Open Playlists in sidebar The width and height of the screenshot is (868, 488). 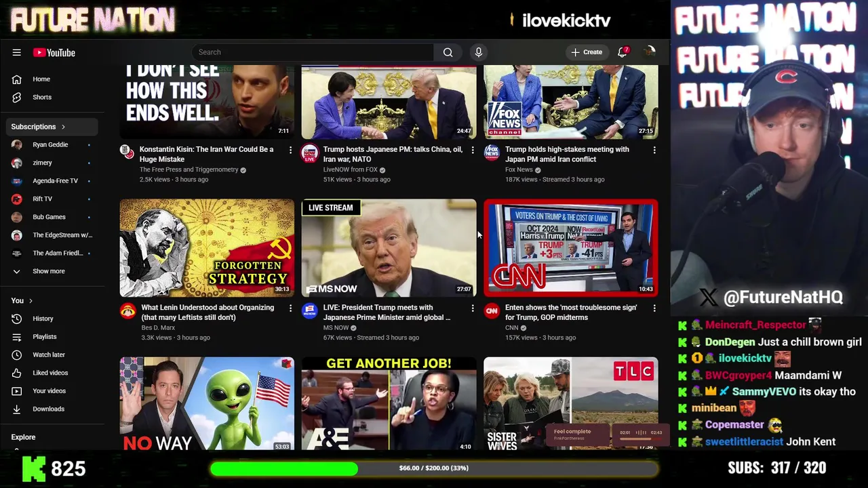coord(52,337)
